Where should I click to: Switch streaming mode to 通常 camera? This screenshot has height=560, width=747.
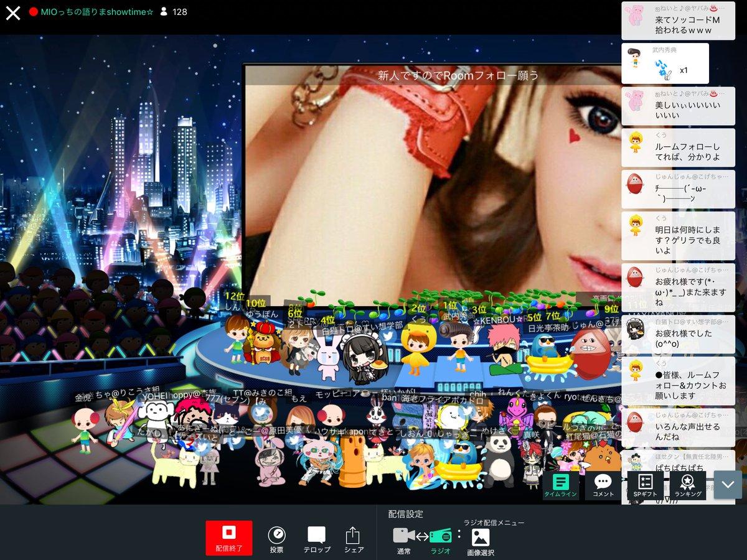coord(403,540)
